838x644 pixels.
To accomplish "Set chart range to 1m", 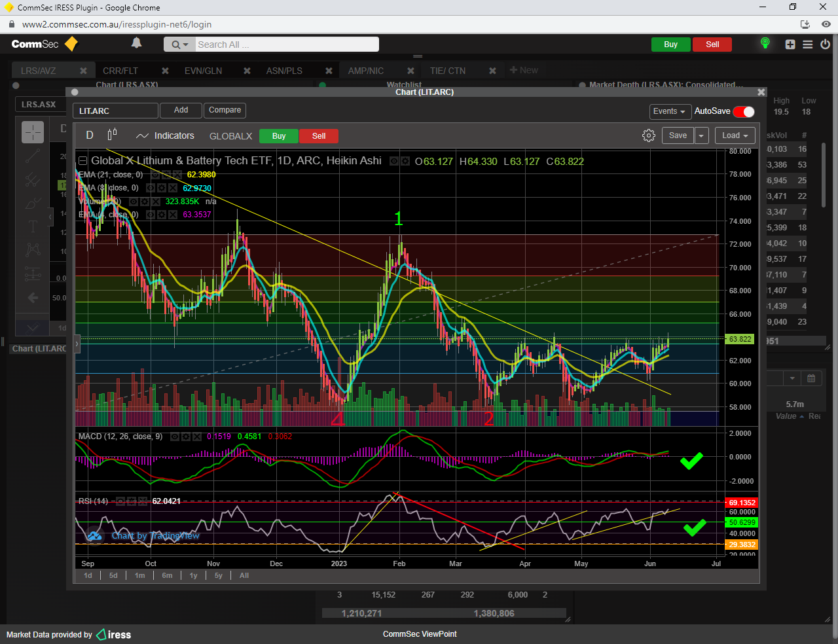I will click(140, 575).
